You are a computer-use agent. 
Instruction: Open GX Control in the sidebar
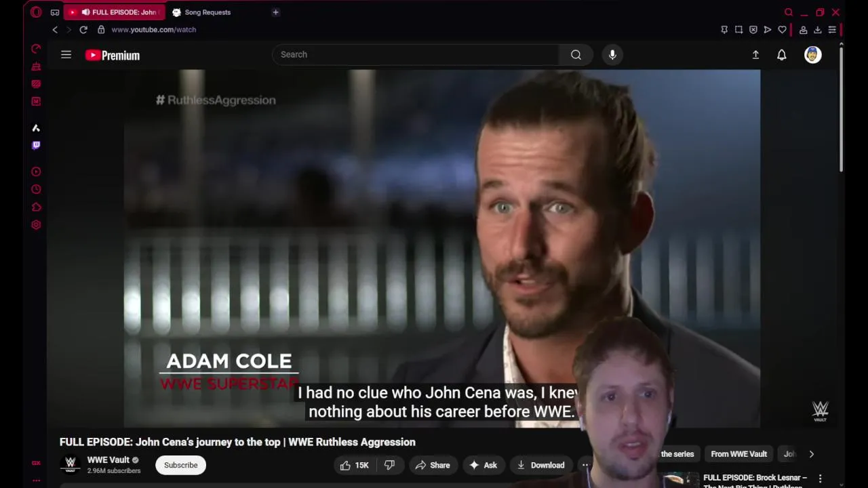[36, 49]
